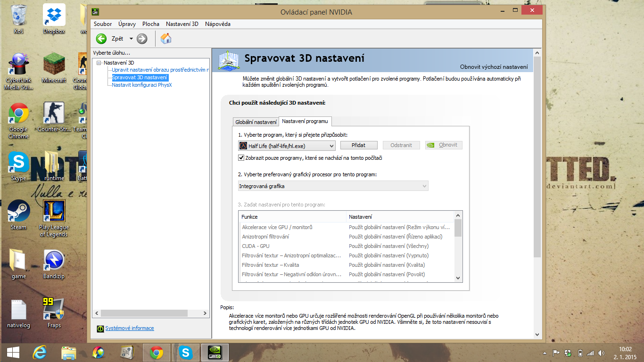Click the gray forward arrow in the toolbar
Screen dimensions: 644x362
pos(142,39)
